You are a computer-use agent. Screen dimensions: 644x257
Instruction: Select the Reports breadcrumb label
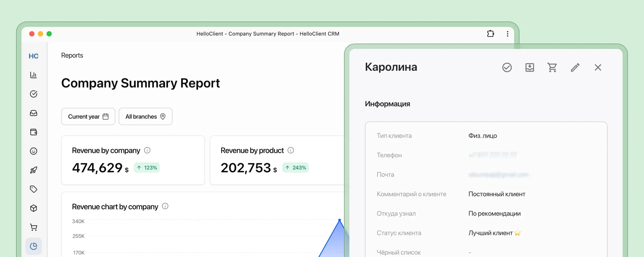tap(72, 55)
